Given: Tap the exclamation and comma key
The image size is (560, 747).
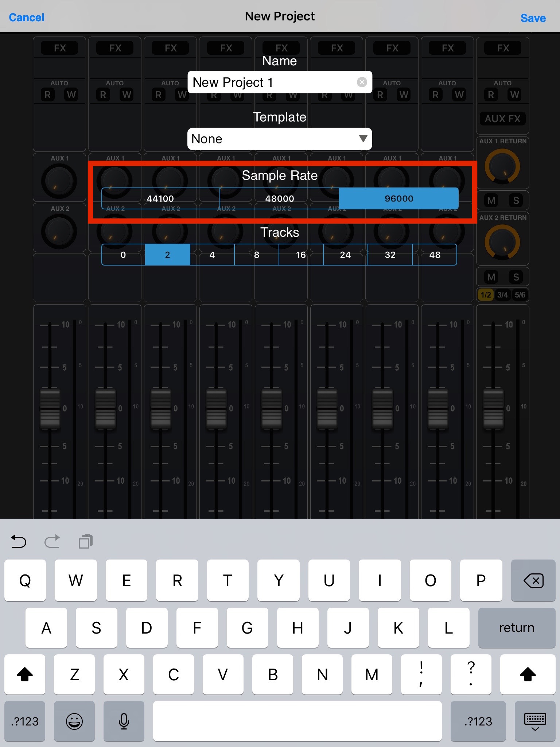Looking at the screenshot, I should [x=421, y=674].
